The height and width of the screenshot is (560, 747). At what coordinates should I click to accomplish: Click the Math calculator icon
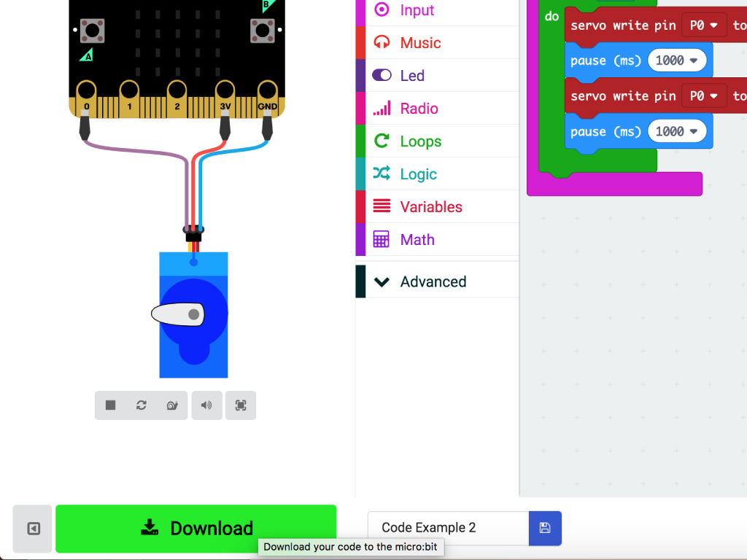click(381, 239)
